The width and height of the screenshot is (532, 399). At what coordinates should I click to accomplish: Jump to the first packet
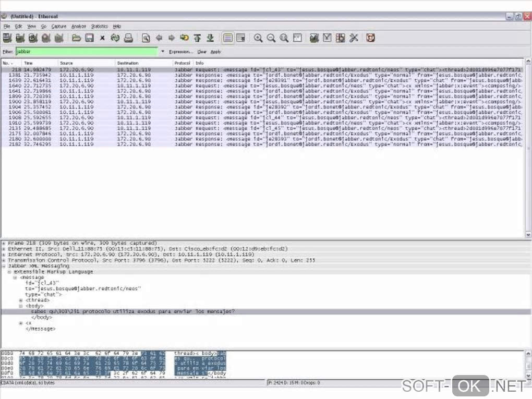point(197,38)
